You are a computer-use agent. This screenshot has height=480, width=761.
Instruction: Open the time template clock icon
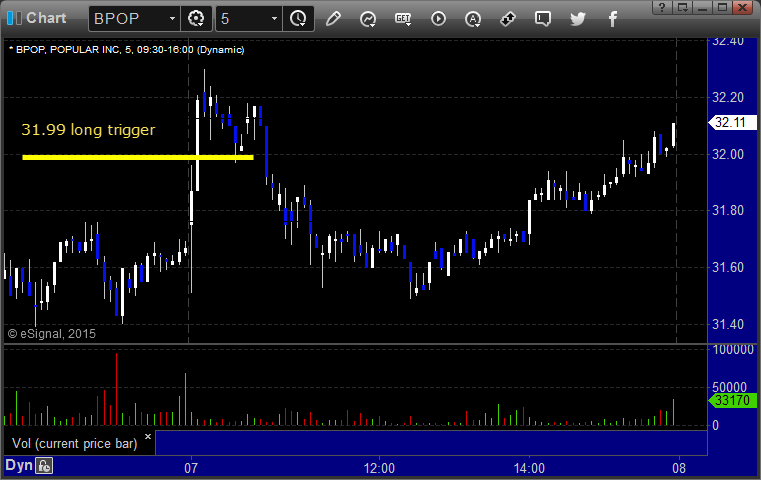pos(298,19)
